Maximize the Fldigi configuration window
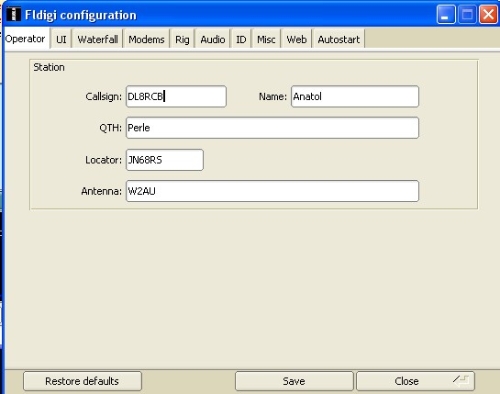 [x=467, y=15]
